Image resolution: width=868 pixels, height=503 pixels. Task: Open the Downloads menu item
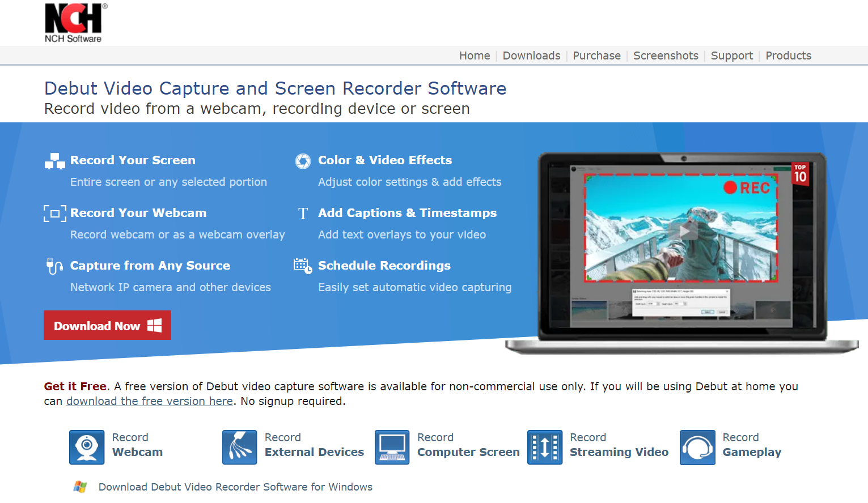(x=531, y=56)
